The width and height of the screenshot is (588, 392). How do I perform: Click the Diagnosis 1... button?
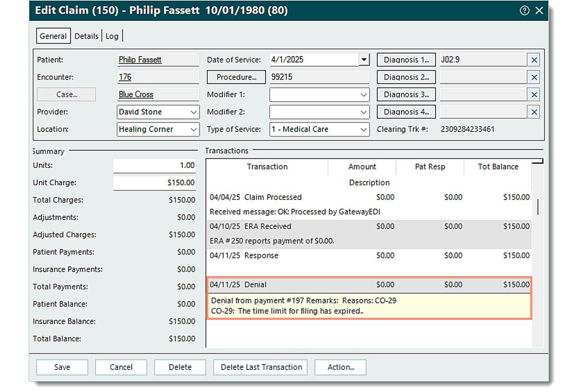[x=406, y=60]
